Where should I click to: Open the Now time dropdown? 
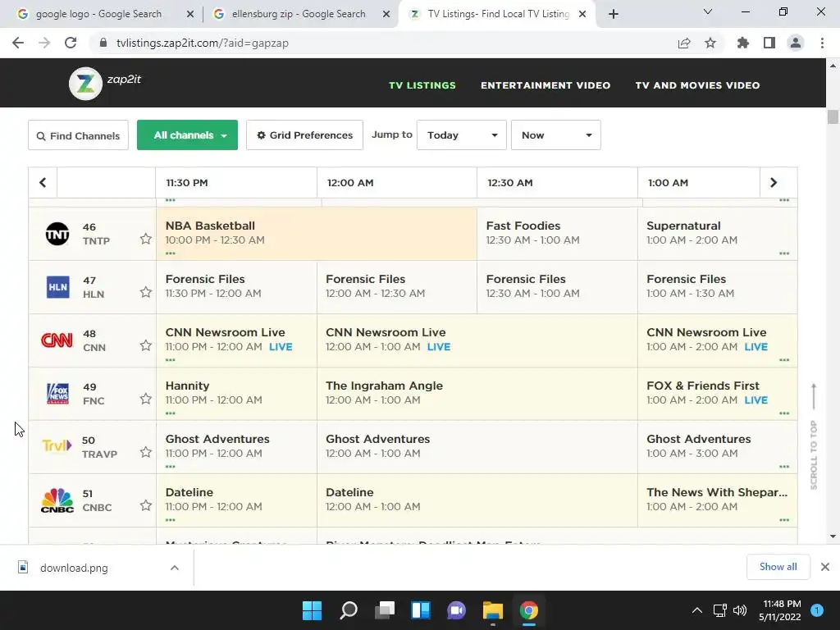coord(556,135)
